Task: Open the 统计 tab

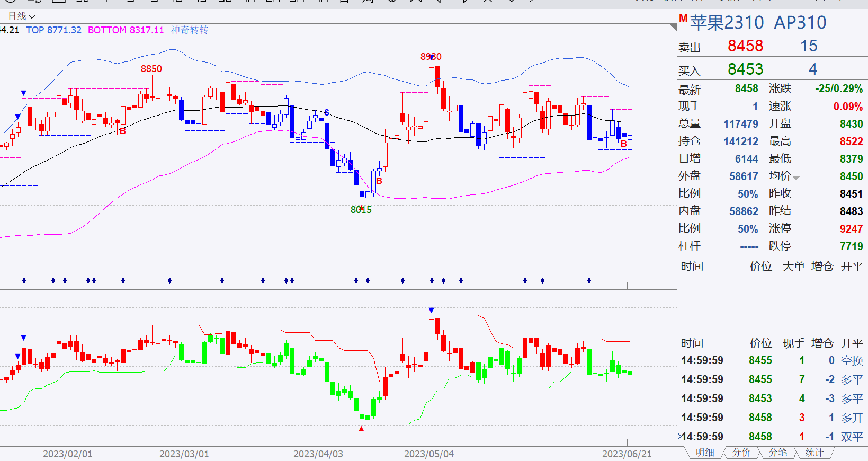Action: pyautogui.click(x=815, y=453)
